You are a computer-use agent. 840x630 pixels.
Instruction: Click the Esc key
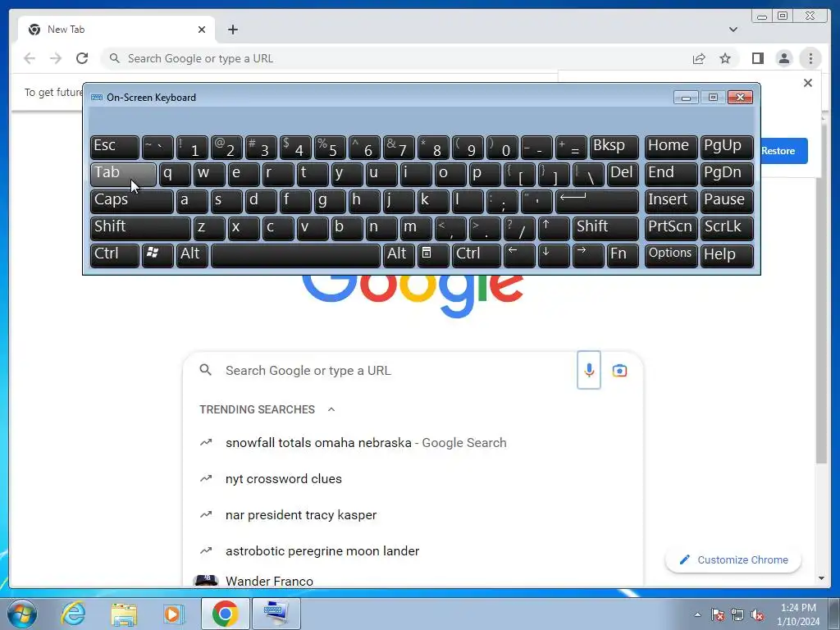click(115, 147)
